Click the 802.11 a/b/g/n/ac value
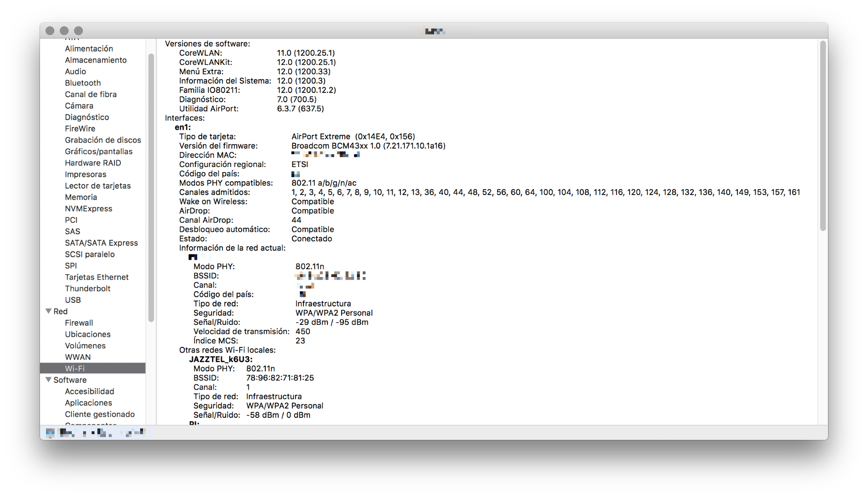Viewport: 868px width, 497px height. tap(324, 183)
